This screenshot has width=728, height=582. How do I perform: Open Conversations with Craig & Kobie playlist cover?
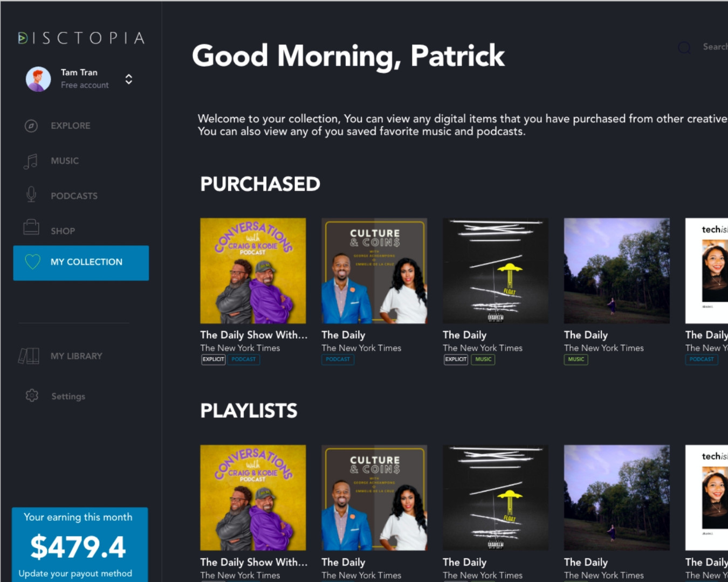point(253,497)
